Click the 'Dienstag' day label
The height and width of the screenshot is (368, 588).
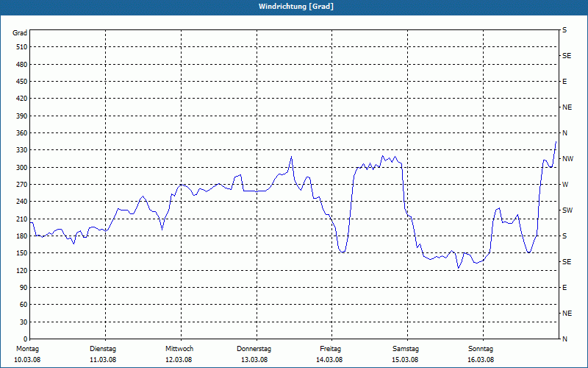(103, 349)
